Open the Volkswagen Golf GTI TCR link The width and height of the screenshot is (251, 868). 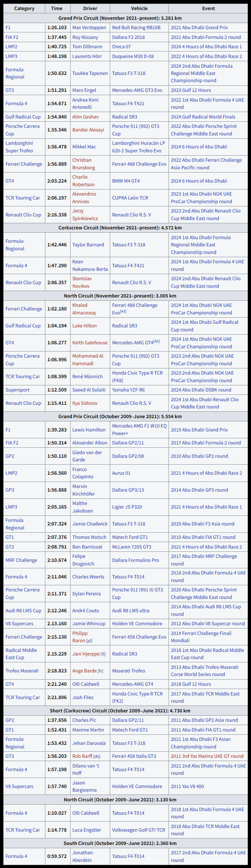coord(139,830)
